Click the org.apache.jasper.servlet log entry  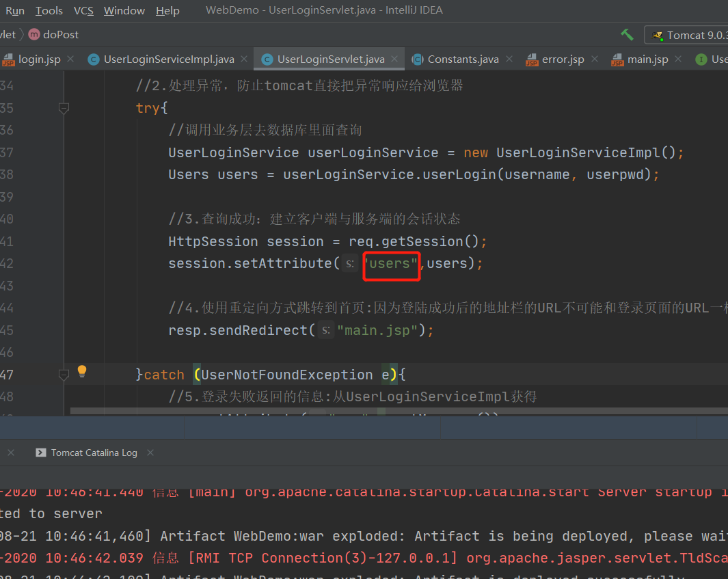click(x=364, y=558)
